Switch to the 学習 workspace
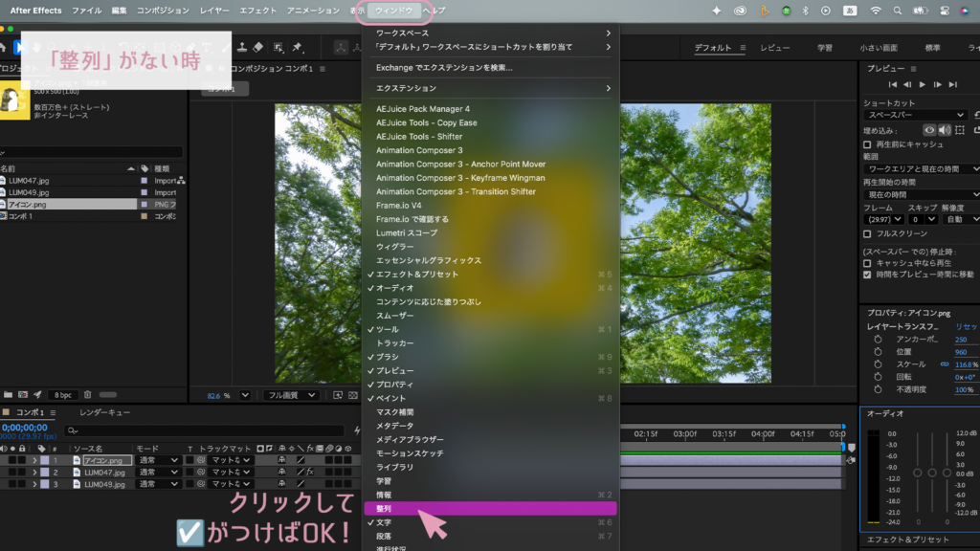980x551 pixels. 824,48
